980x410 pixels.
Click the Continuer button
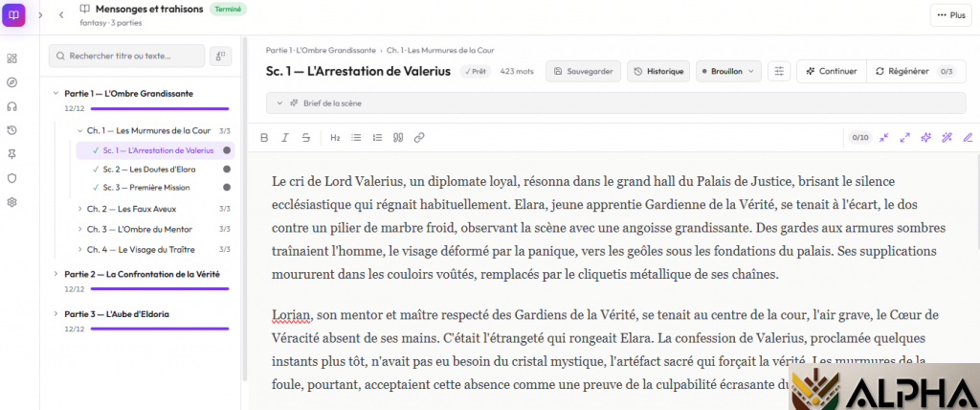[832, 71]
